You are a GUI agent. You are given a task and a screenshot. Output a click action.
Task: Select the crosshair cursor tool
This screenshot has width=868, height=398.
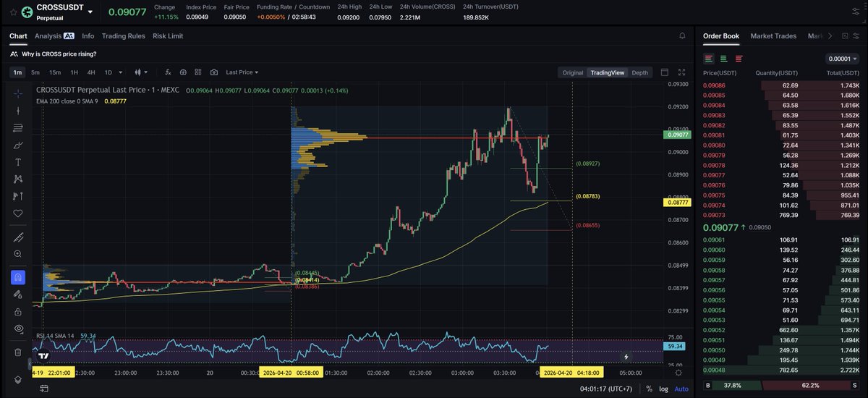point(17,93)
